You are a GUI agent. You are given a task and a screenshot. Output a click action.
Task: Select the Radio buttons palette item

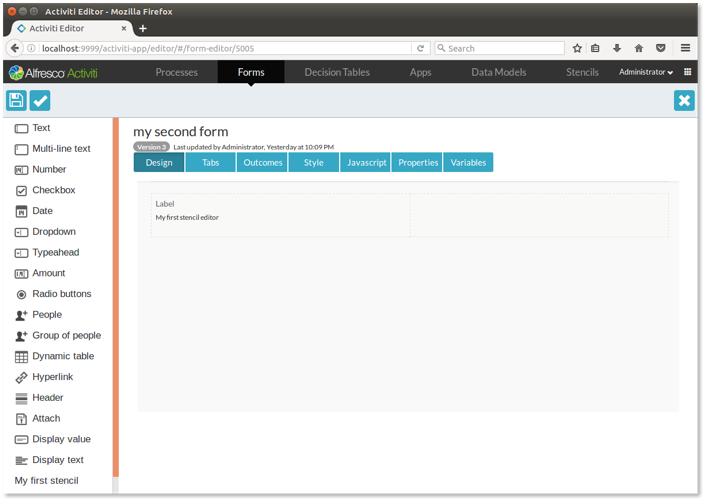coord(61,294)
